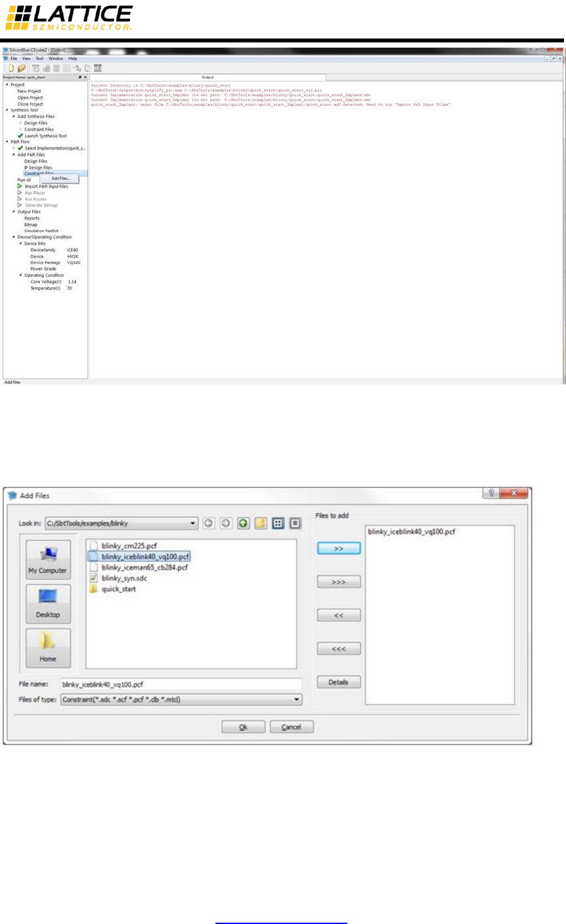
Task: Click the >> add file button
Action: point(339,549)
